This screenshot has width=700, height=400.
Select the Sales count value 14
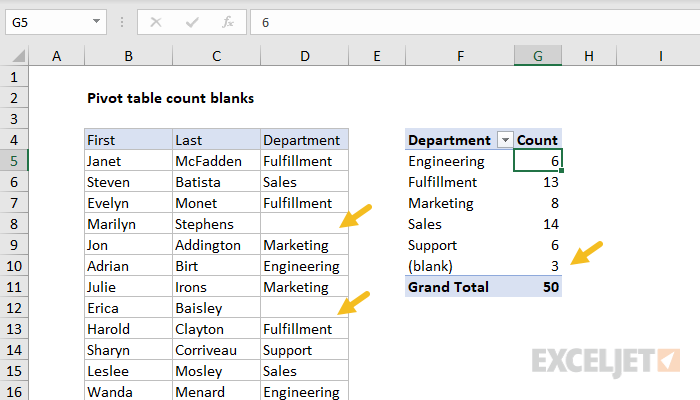tap(538, 224)
